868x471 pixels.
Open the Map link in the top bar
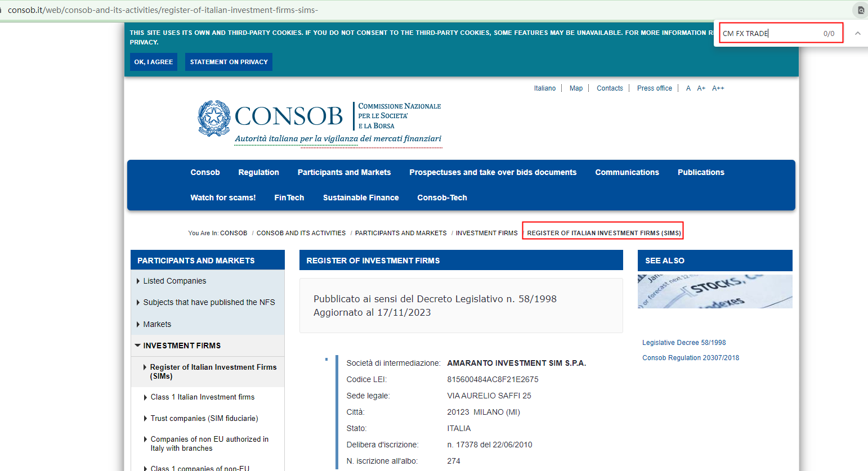(x=576, y=88)
